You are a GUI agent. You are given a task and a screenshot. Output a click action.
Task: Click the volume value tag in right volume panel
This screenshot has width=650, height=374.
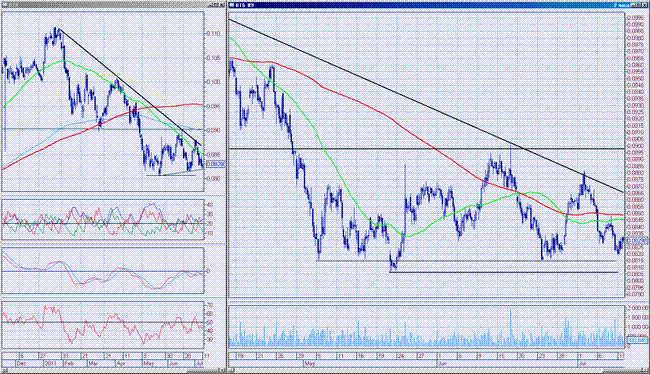click(637, 340)
